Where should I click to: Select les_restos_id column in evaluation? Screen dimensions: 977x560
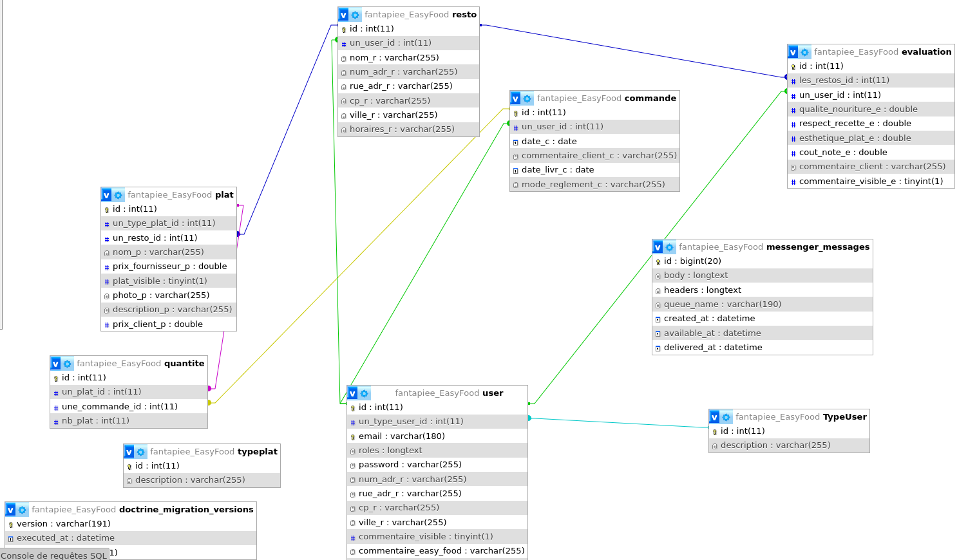pos(871,80)
